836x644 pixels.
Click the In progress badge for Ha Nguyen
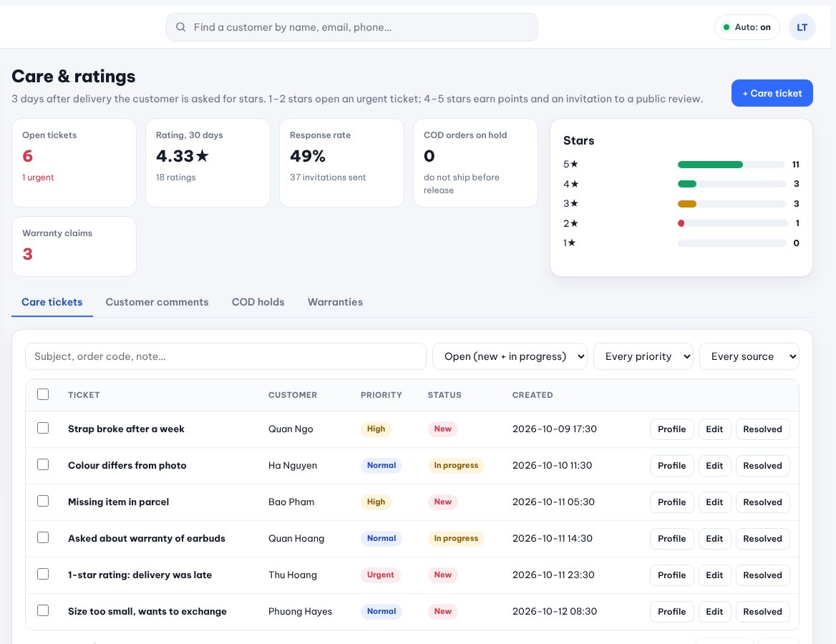(x=456, y=465)
